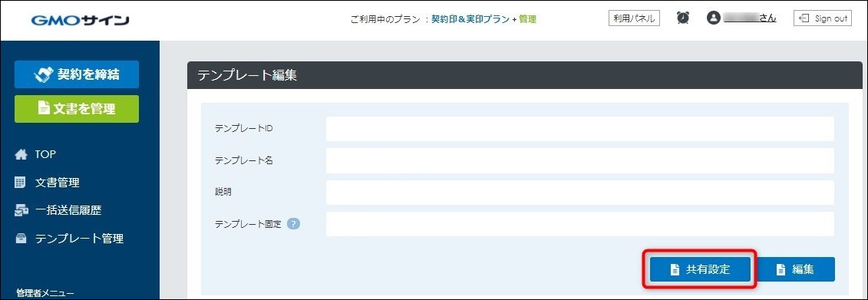Open the alarm clock notifications icon
The height and width of the screenshot is (300, 868).
point(683,18)
